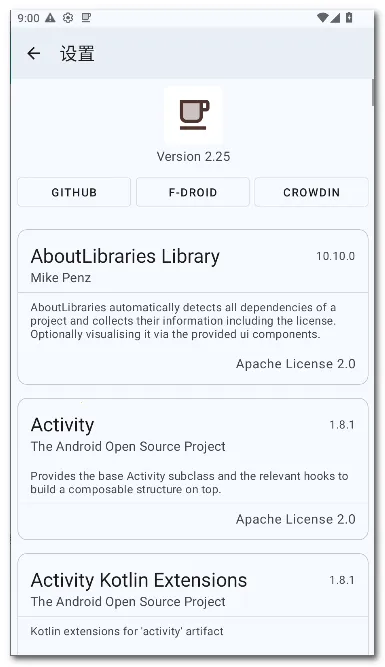Tap the gear icon in status bar

click(68, 18)
